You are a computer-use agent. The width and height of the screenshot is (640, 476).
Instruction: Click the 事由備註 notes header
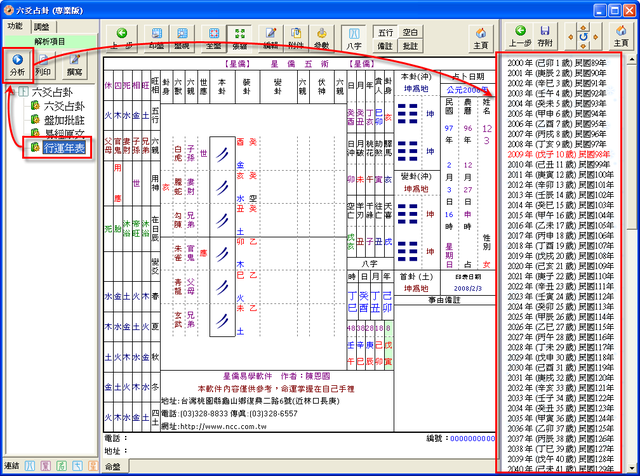point(444,300)
